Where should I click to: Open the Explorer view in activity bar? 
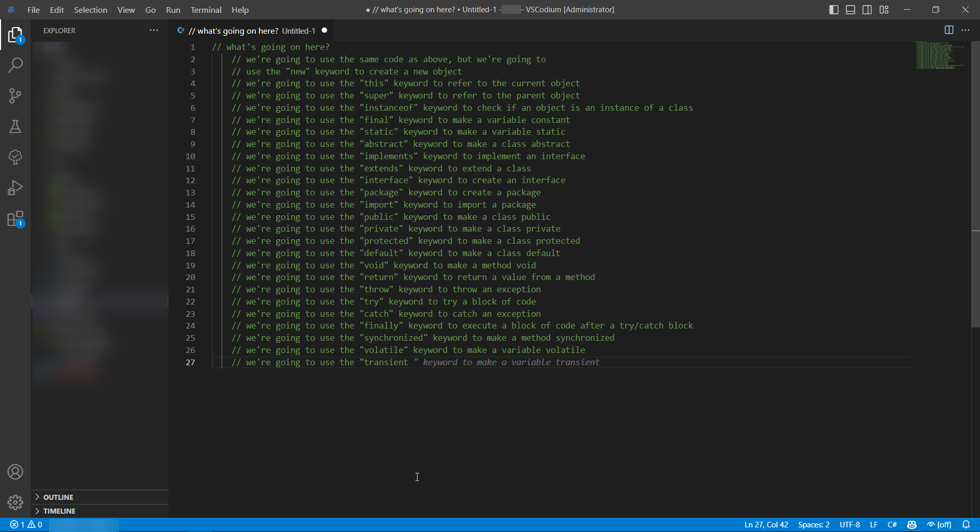pos(15,35)
